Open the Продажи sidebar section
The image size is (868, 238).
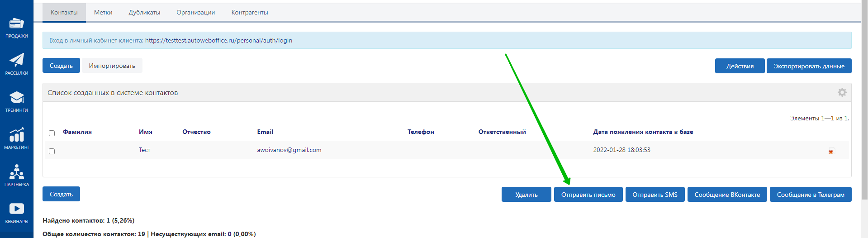(17, 27)
